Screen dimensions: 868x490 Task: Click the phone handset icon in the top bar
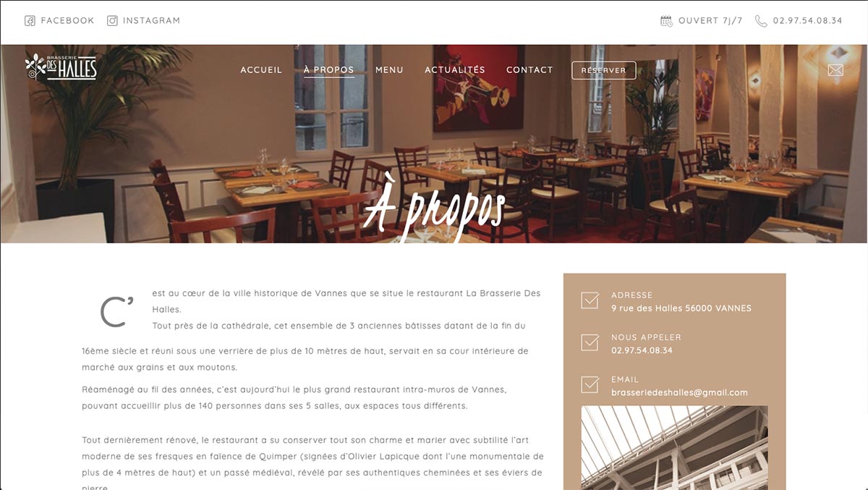click(761, 21)
